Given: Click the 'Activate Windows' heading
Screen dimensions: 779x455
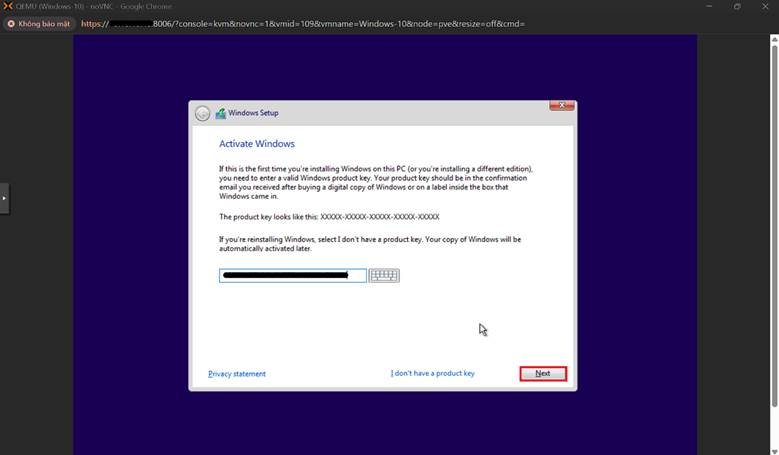Looking at the screenshot, I should pos(257,144).
